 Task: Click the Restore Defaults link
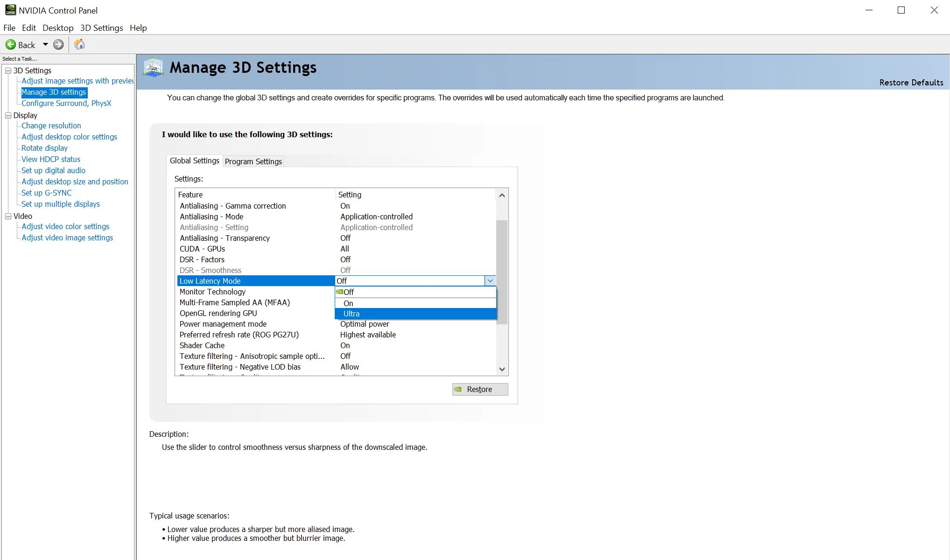[x=911, y=83]
